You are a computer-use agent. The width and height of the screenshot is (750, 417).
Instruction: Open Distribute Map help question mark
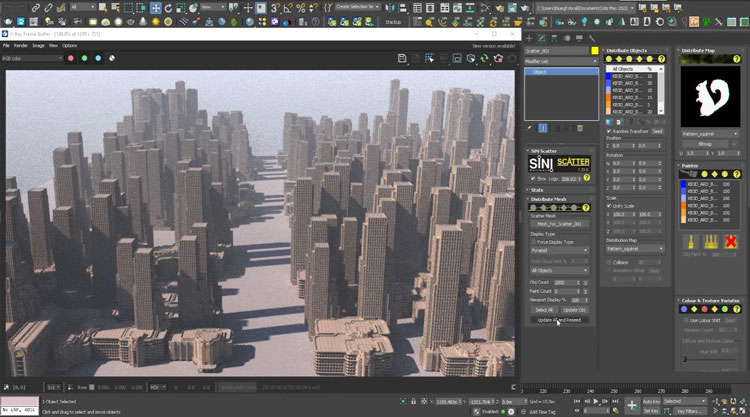[x=737, y=59]
